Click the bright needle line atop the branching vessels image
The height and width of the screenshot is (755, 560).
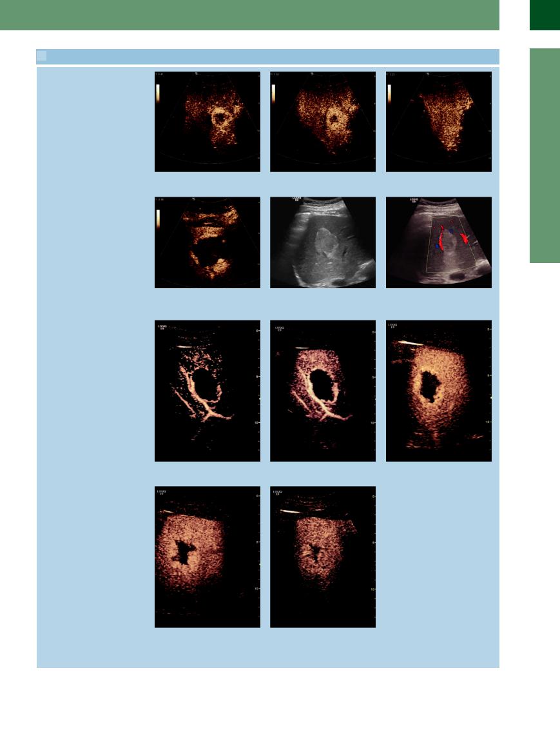click(184, 347)
